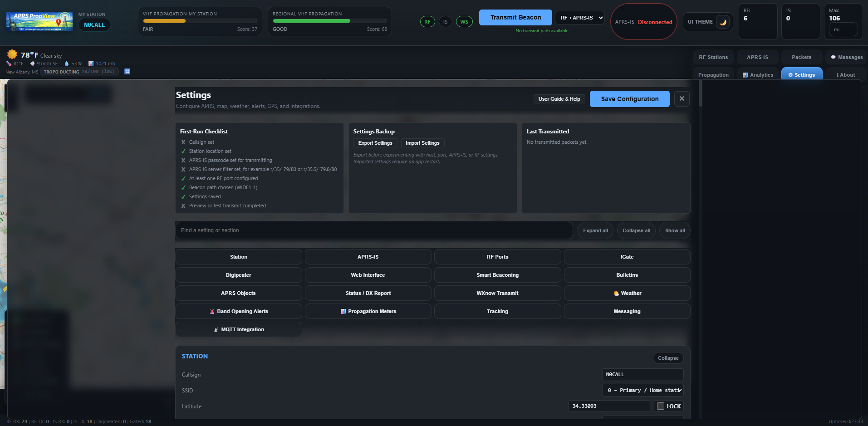
Task: Click the IS status indicator pill
Action: 446,22
